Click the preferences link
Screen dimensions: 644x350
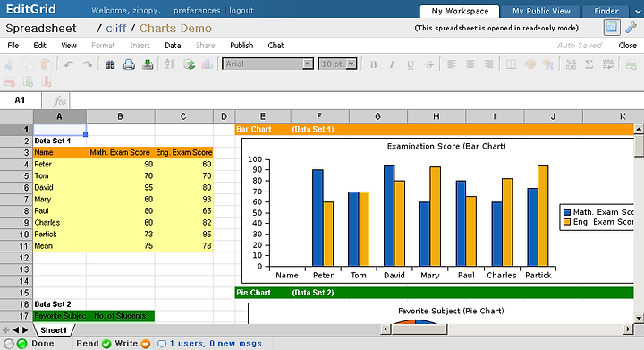pos(197,11)
